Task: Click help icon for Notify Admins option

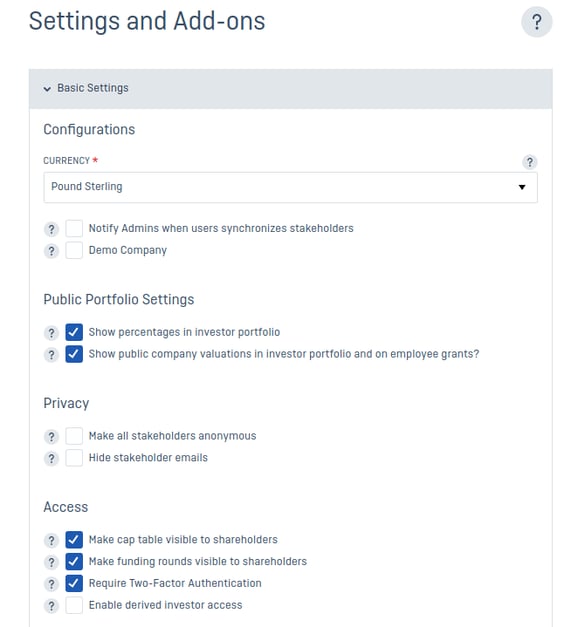Action: (x=51, y=229)
